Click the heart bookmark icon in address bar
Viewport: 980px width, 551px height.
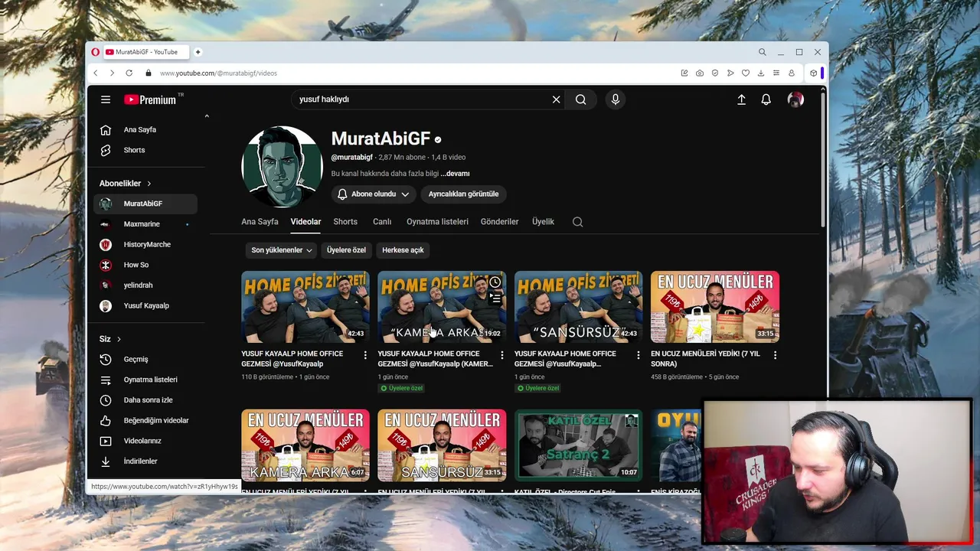(746, 73)
